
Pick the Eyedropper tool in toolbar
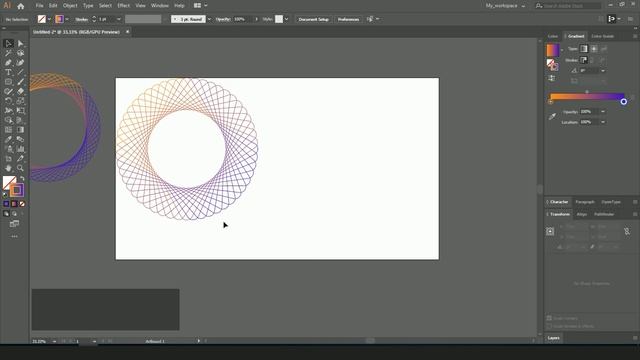pos(8,139)
